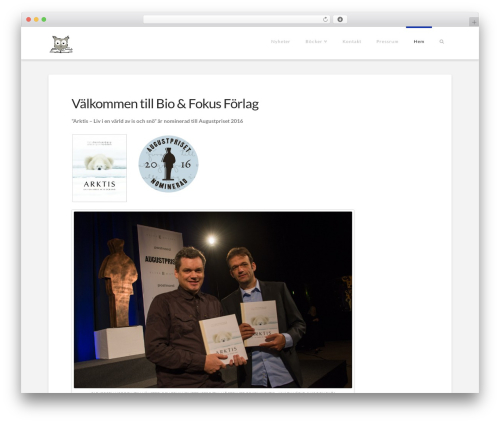Reload the page with the refresh icon
This screenshot has width=500, height=423.
[x=325, y=19]
